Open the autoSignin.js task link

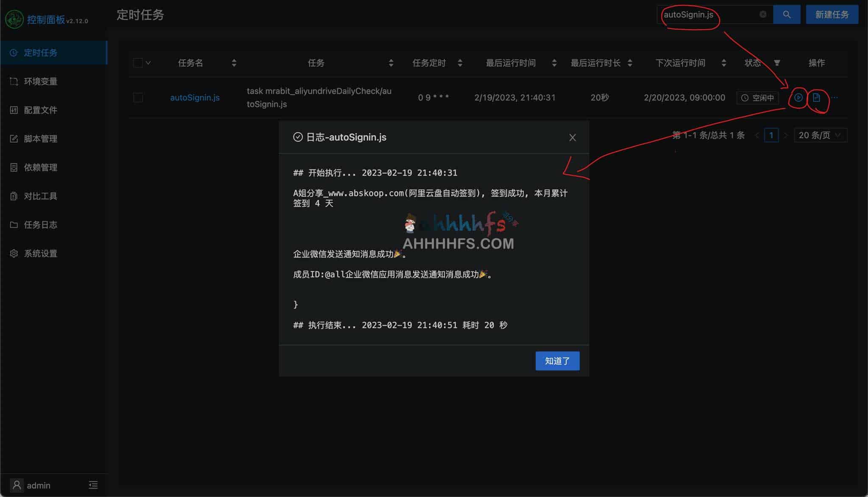point(195,98)
